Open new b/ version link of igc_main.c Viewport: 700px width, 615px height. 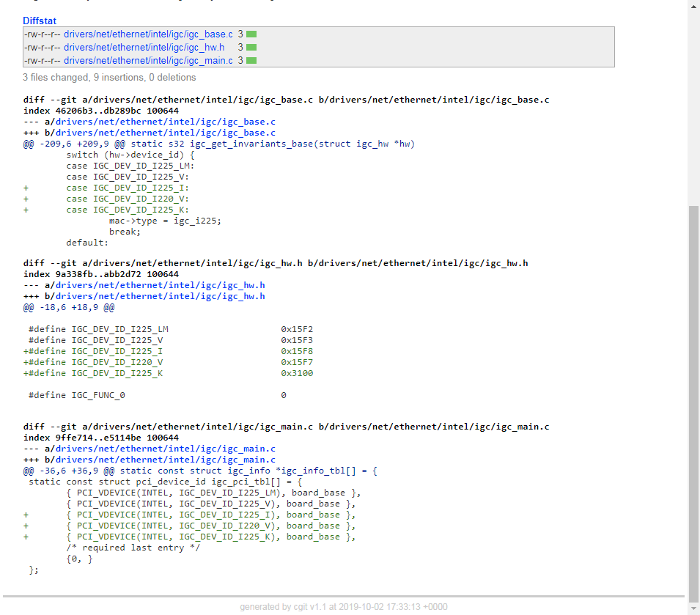[166, 460]
